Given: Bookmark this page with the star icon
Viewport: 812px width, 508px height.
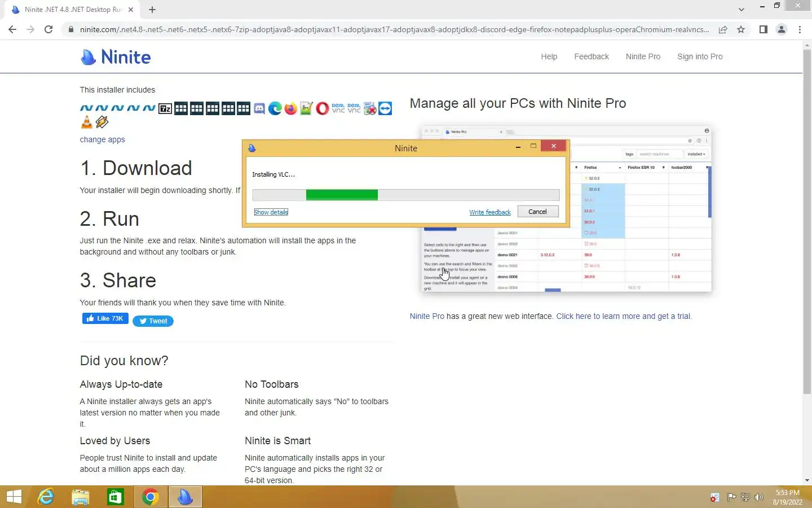Looking at the screenshot, I should pyautogui.click(x=741, y=29).
